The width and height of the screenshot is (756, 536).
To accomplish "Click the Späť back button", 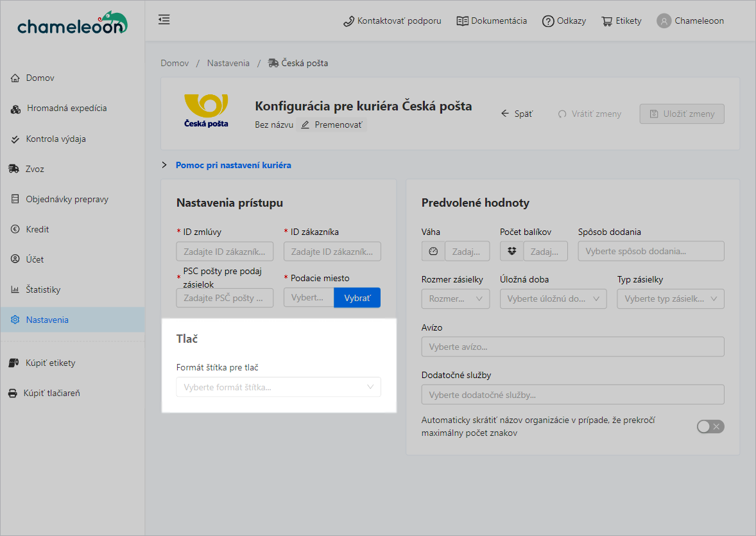I will 517,114.
